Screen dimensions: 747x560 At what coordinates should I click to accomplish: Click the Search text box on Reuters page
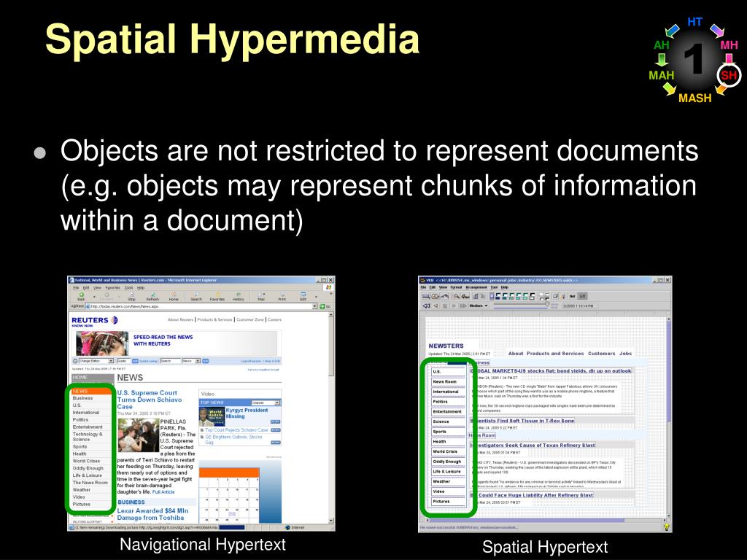pyautogui.click(x=170, y=361)
